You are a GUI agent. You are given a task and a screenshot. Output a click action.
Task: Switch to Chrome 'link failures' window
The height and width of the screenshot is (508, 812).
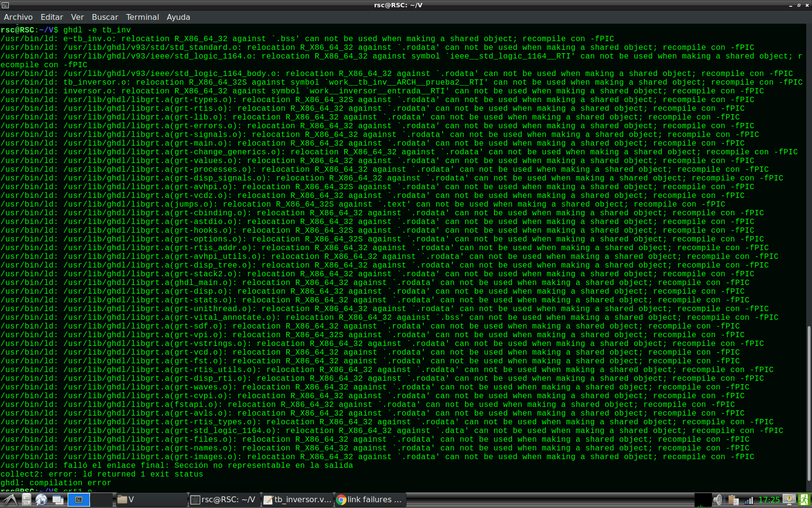click(x=370, y=500)
